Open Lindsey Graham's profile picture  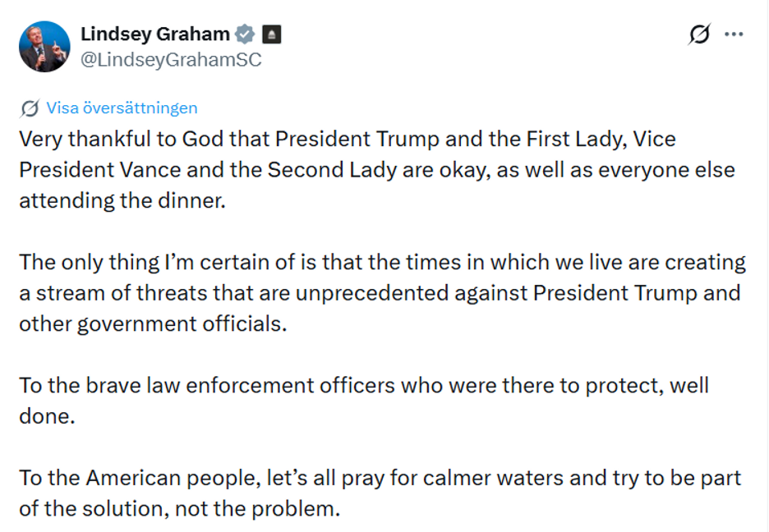coord(44,47)
